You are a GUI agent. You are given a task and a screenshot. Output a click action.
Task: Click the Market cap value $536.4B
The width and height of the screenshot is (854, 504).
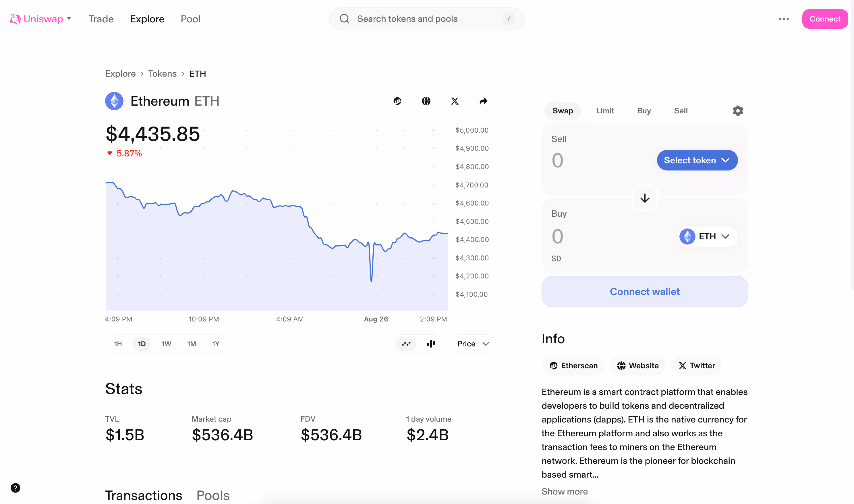(x=223, y=435)
